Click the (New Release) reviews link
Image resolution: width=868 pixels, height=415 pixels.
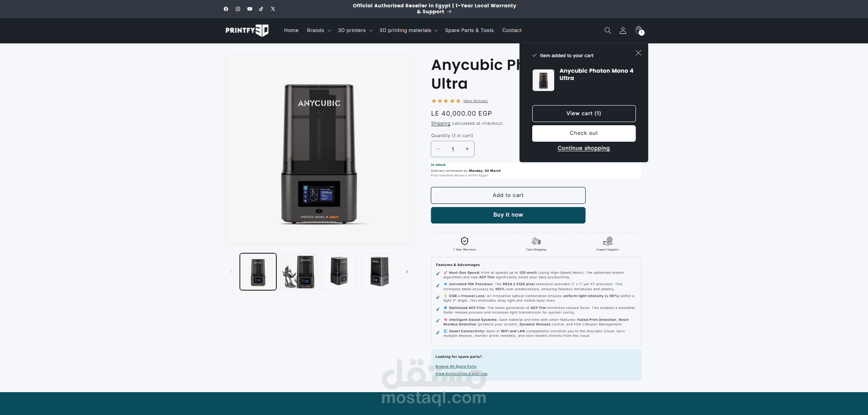point(476,101)
